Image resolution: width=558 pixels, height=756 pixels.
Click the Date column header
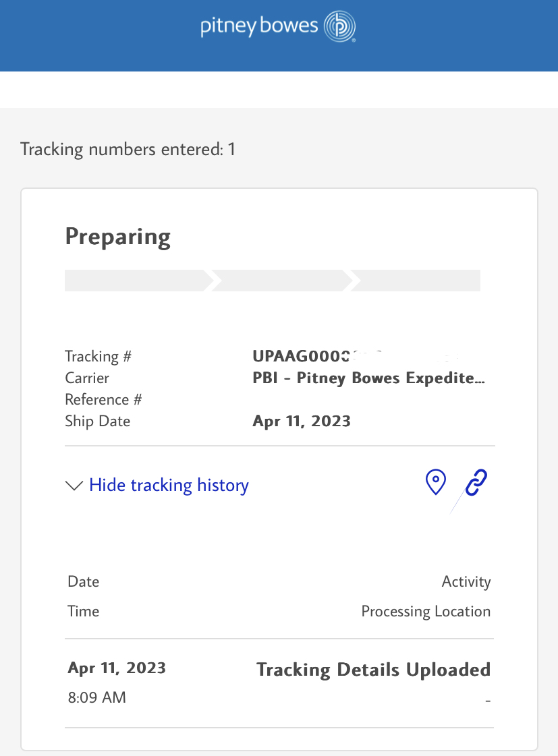pos(84,581)
